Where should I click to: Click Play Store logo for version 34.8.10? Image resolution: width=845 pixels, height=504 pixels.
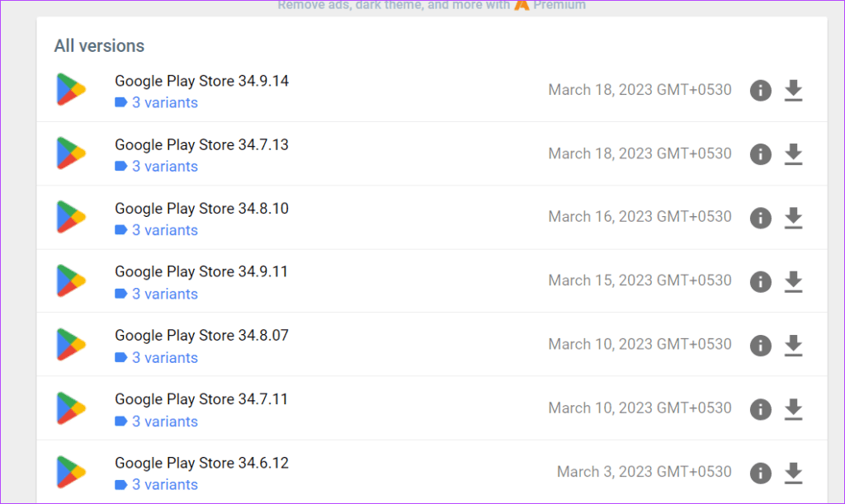click(71, 217)
